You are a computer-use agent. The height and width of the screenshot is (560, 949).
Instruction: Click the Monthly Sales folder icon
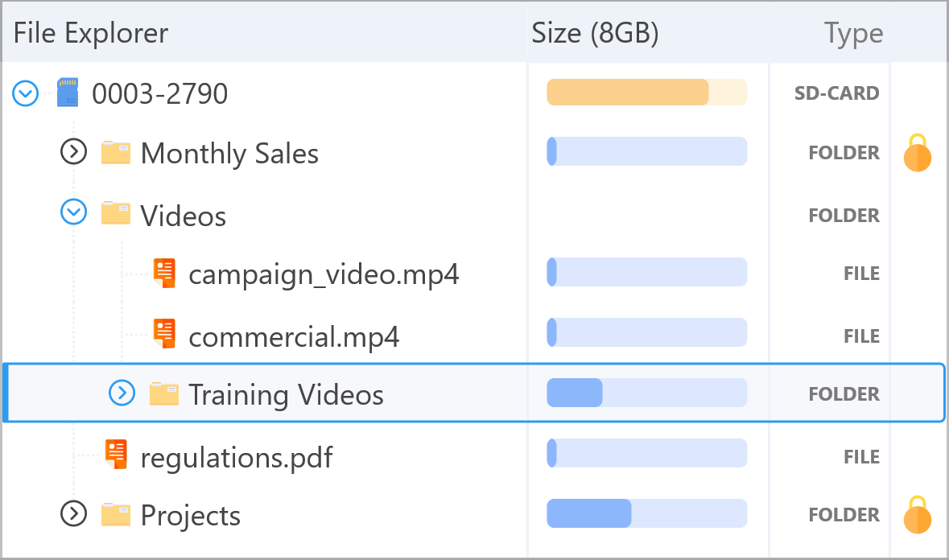pos(116,152)
